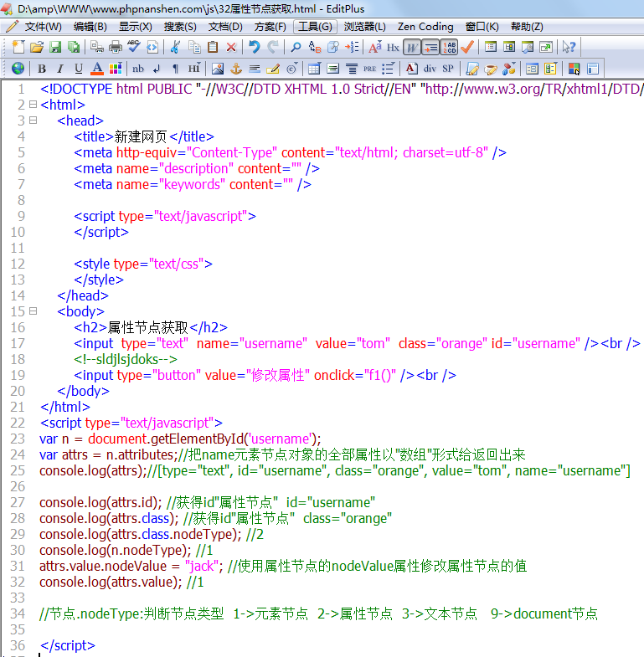Image resolution: width=644 pixels, height=657 pixels.
Task: Collapse the html tag fold on line 2
Action: 33,105
